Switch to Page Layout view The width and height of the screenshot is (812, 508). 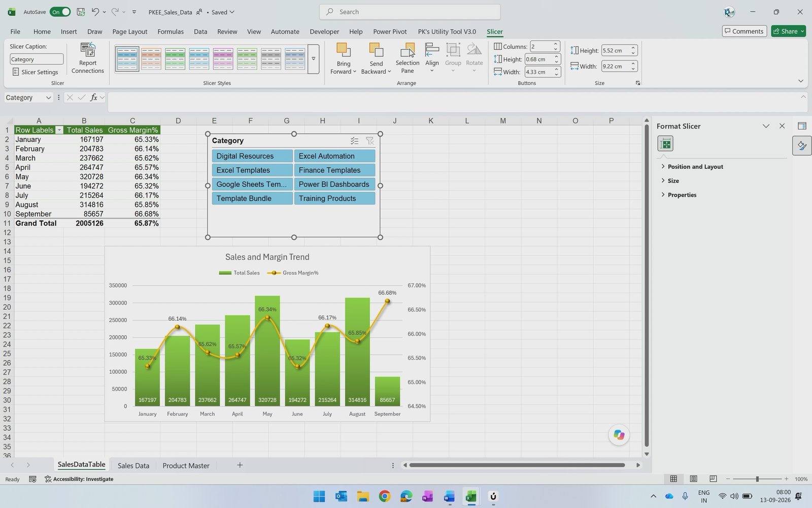[693, 479]
